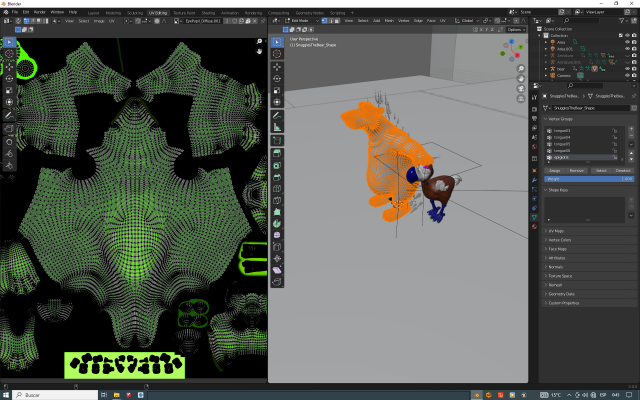Open the Render menu
The width and height of the screenshot is (640, 400).
39,12
